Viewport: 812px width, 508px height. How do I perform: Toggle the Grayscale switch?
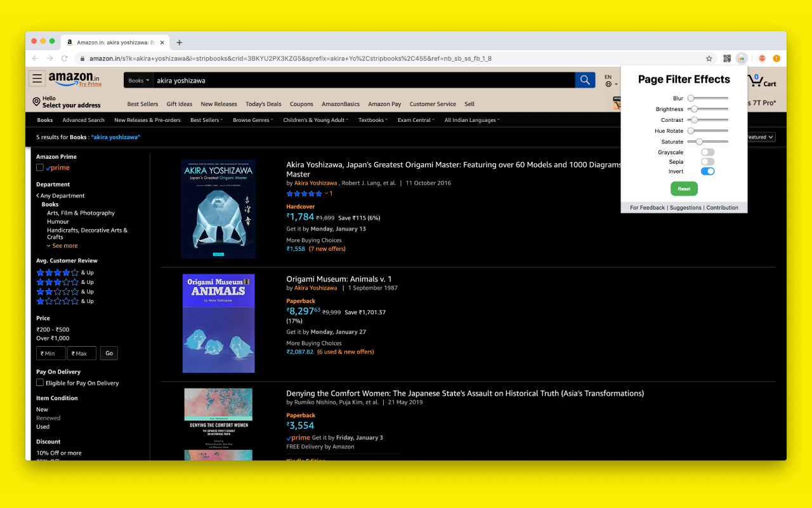coord(707,152)
